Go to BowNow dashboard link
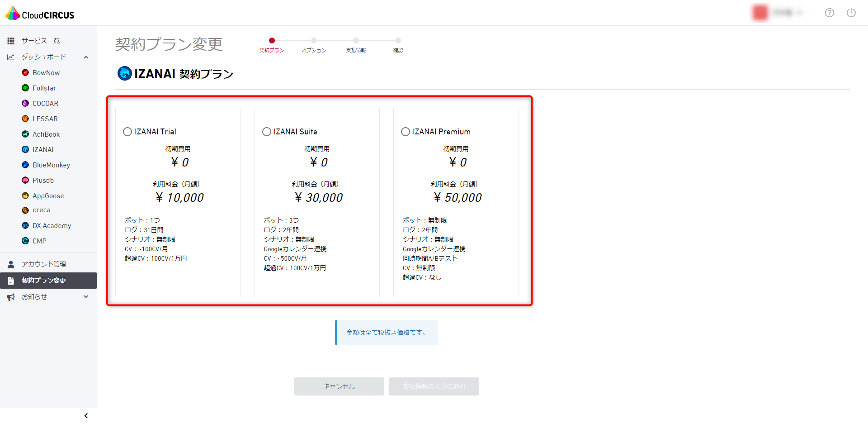 [x=46, y=72]
